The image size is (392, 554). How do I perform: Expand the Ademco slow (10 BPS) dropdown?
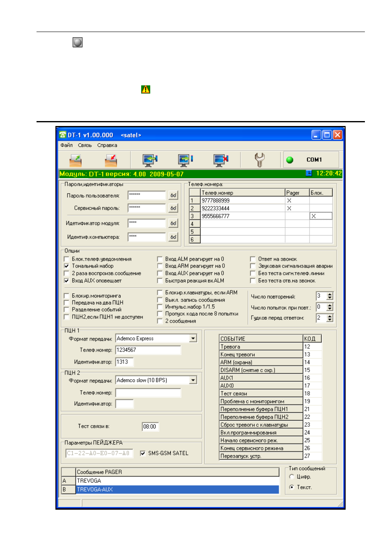193,380
